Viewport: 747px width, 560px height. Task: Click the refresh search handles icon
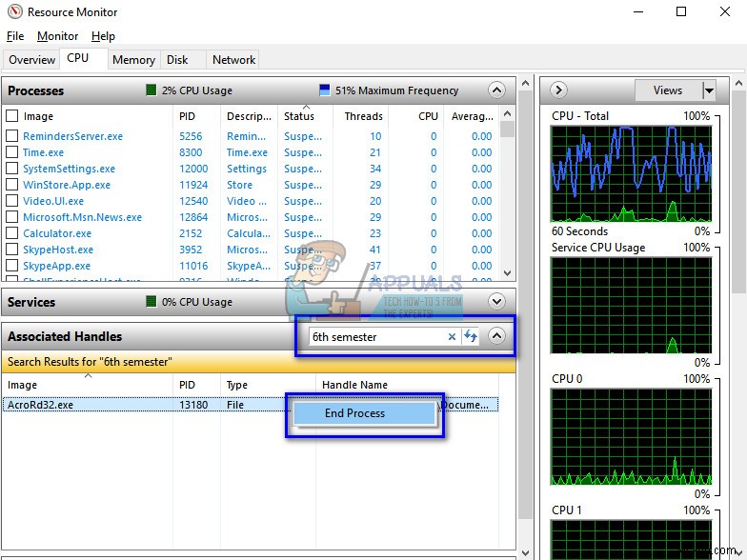(x=470, y=337)
